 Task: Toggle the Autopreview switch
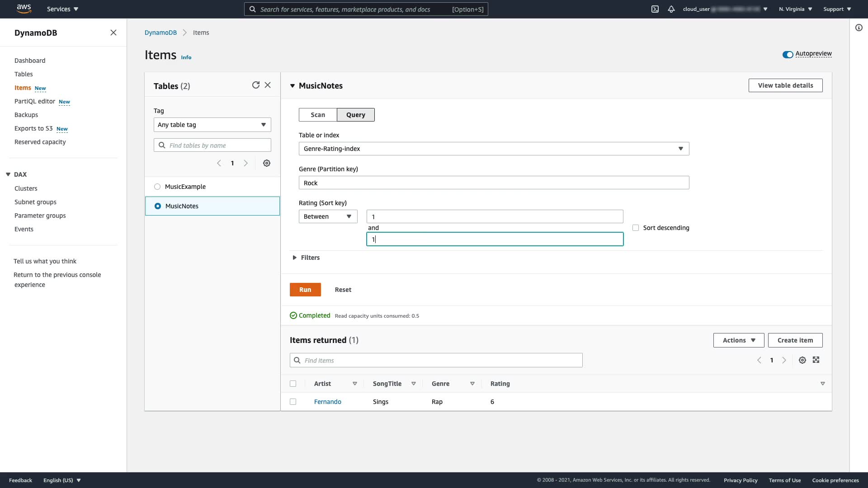(x=788, y=54)
